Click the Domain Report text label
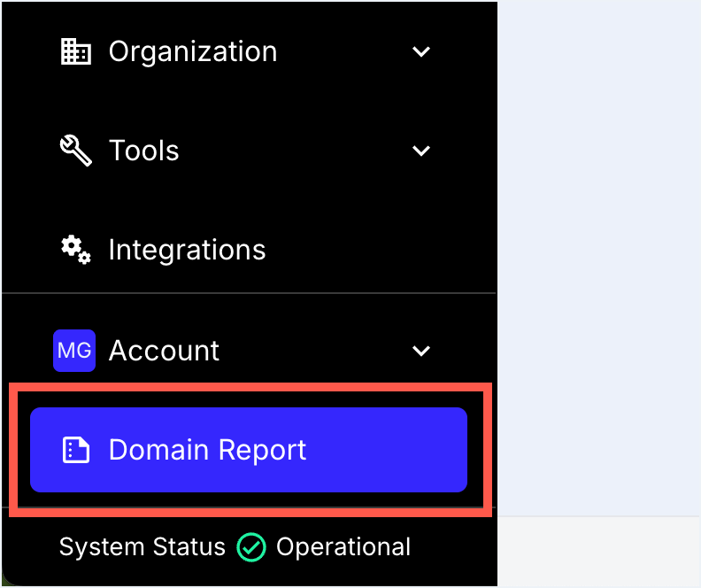The width and height of the screenshot is (701, 588). coord(207,450)
